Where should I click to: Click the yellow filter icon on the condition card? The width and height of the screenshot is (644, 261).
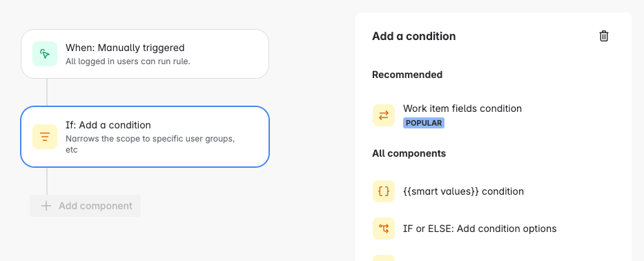click(x=45, y=137)
